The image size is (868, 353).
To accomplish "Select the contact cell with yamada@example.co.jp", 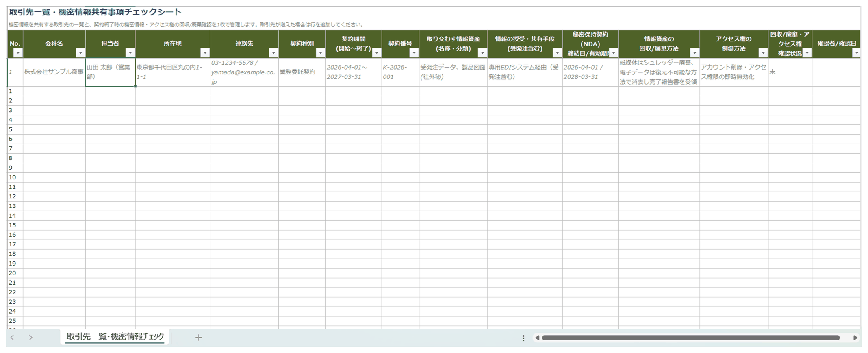I will pyautogui.click(x=244, y=72).
